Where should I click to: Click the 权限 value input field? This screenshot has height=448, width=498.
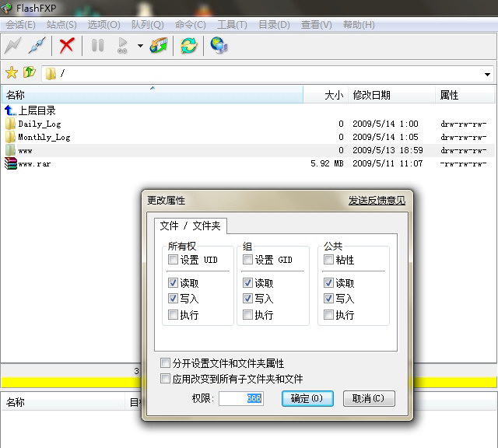click(x=240, y=398)
